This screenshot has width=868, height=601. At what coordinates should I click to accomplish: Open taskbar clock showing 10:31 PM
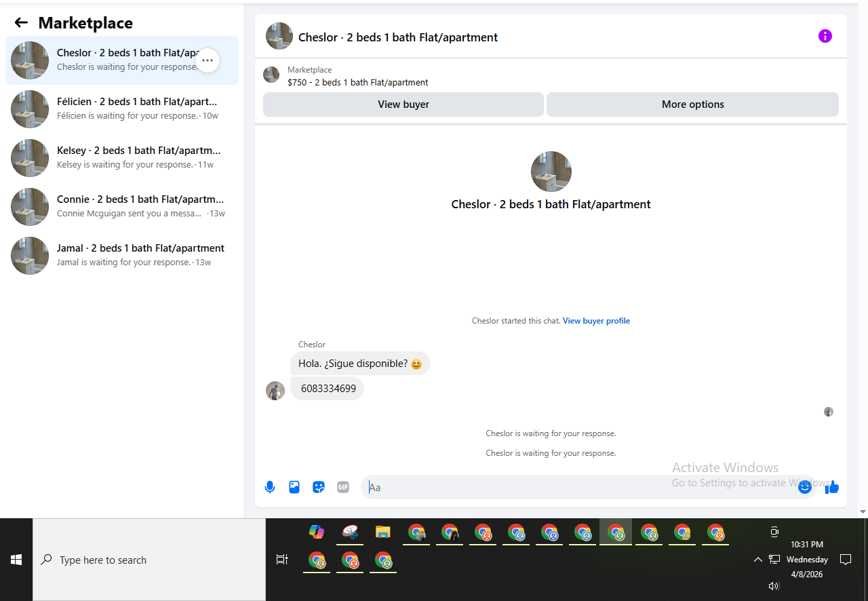pyautogui.click(x=806, y=560)
